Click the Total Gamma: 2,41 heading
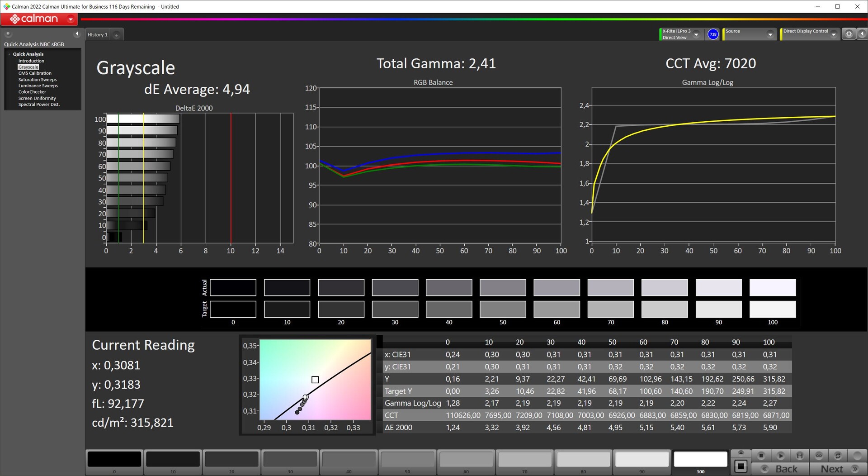868x476 pixels. tap(436, 63)
